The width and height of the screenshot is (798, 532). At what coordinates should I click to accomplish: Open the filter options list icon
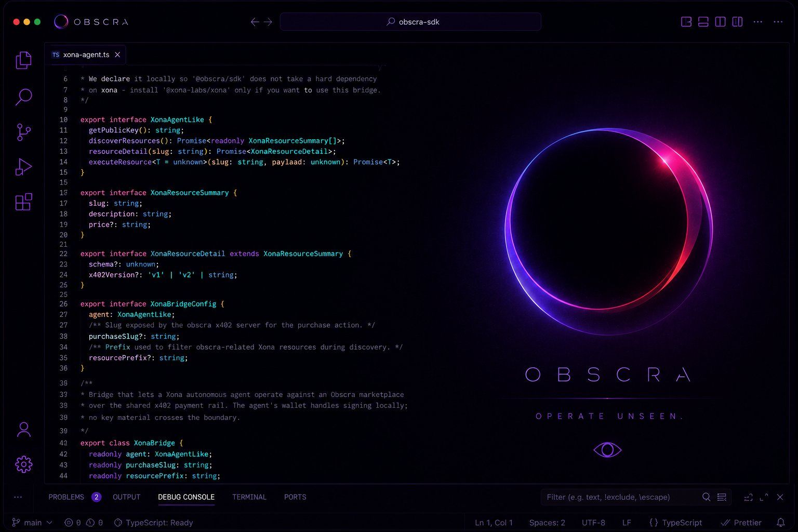722,497
